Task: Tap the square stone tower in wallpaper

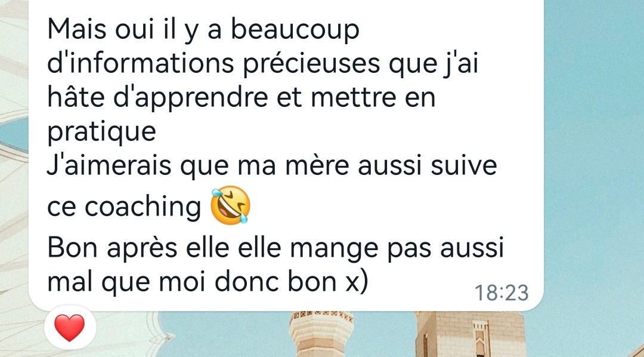Action: pyautogui.click(x=470, y=334)
